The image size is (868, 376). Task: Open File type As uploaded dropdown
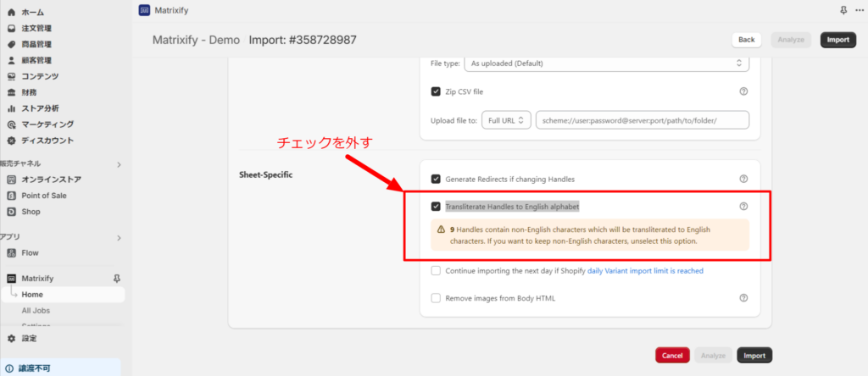click(607, 63)
